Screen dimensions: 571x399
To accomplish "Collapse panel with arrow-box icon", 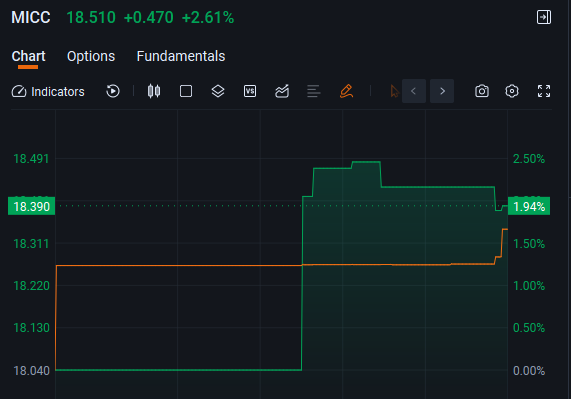I will tap(544, 17).
